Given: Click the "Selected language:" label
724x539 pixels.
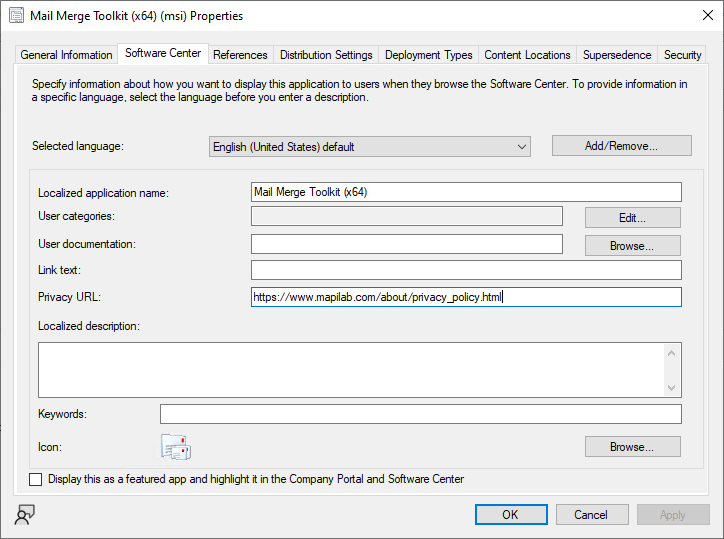Looking at the screenshot, I should point(78,146).
